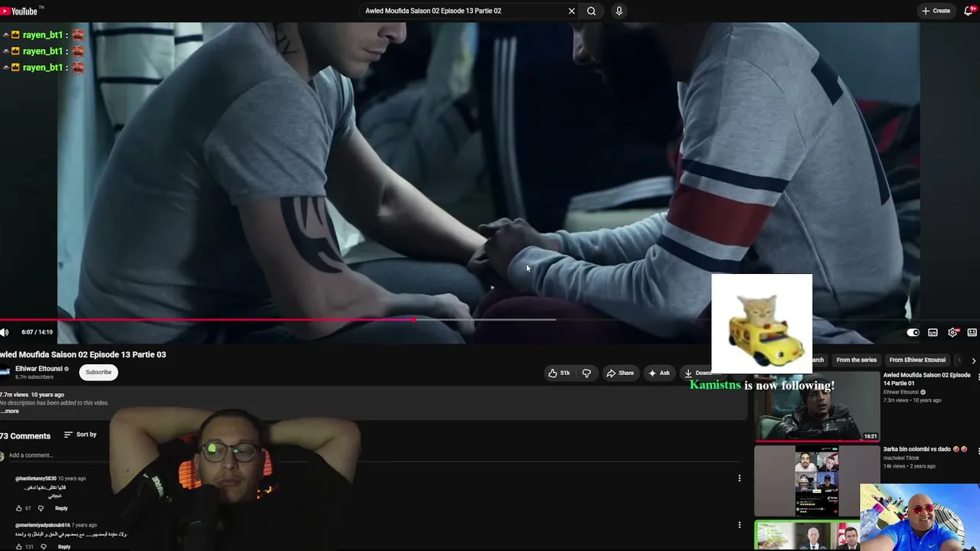Open options menu for first comment
The width and height of the screenshot is (980, 551).
pyautogui.click(x=740, y=478)
